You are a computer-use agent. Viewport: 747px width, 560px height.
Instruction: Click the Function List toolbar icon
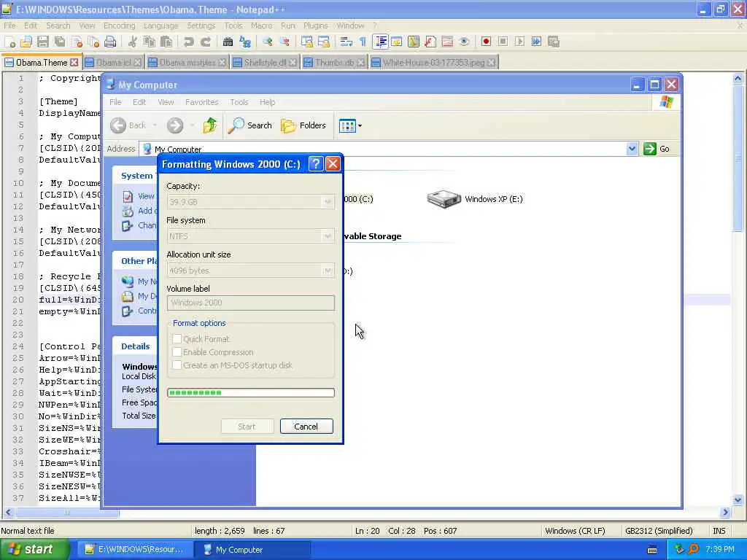[430, 42]
